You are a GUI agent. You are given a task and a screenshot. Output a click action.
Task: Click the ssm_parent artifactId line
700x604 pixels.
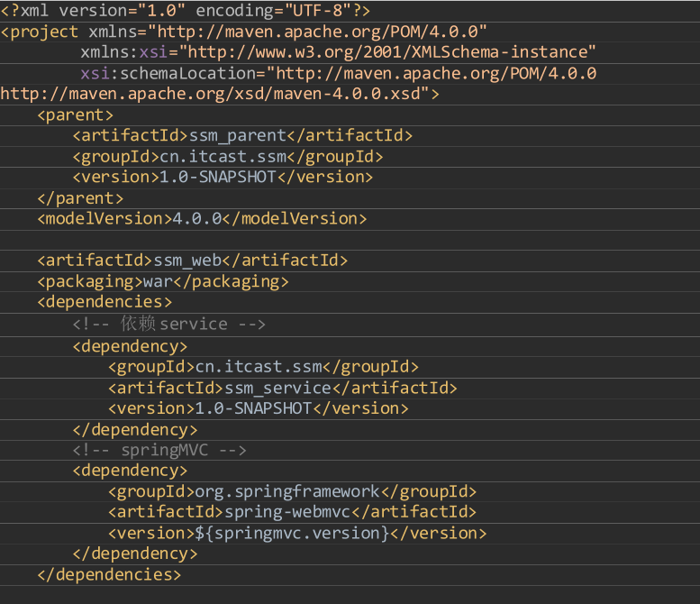click(x=242, y=136)
